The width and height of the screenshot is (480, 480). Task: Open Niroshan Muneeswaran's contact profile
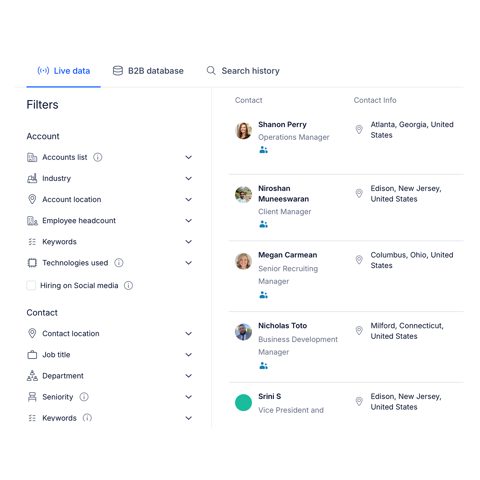pyautogui.click(x=284, y=194)
